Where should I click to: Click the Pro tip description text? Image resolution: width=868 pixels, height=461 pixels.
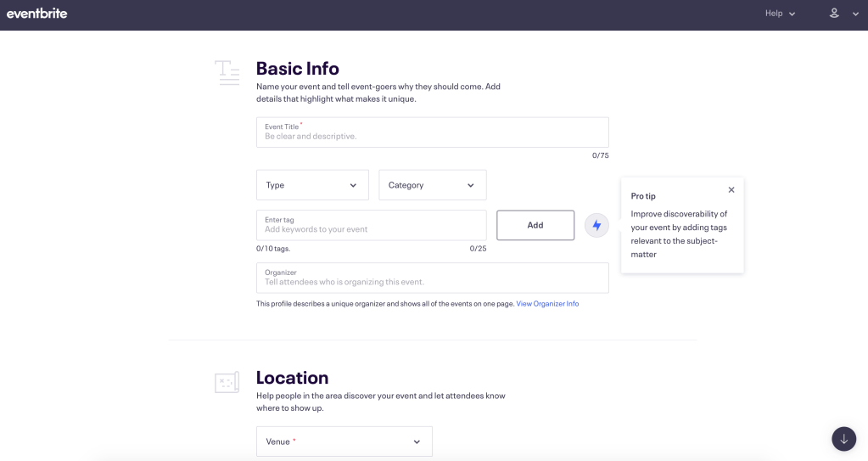point(679,233)
